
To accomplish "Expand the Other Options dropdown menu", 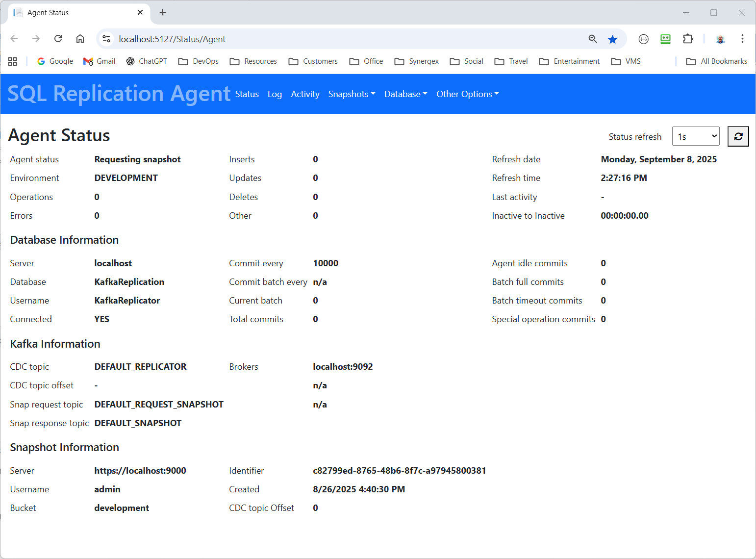I will click(x=467, y=94).
